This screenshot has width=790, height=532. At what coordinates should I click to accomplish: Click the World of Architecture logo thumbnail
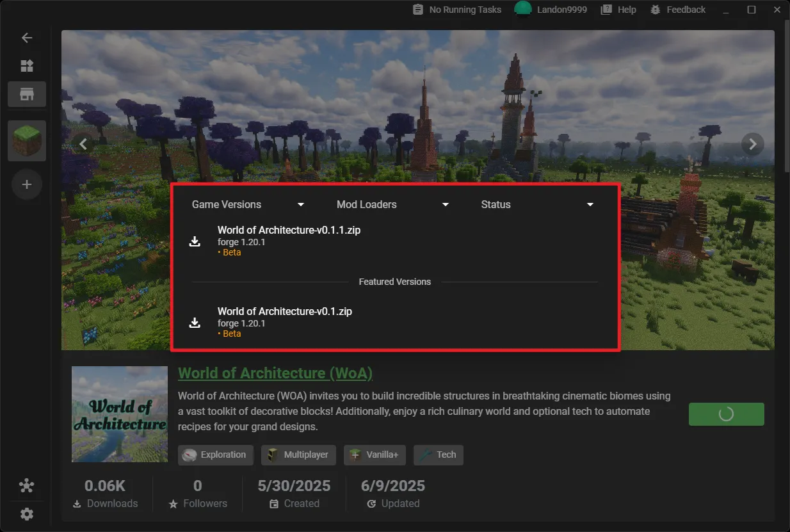120,414
